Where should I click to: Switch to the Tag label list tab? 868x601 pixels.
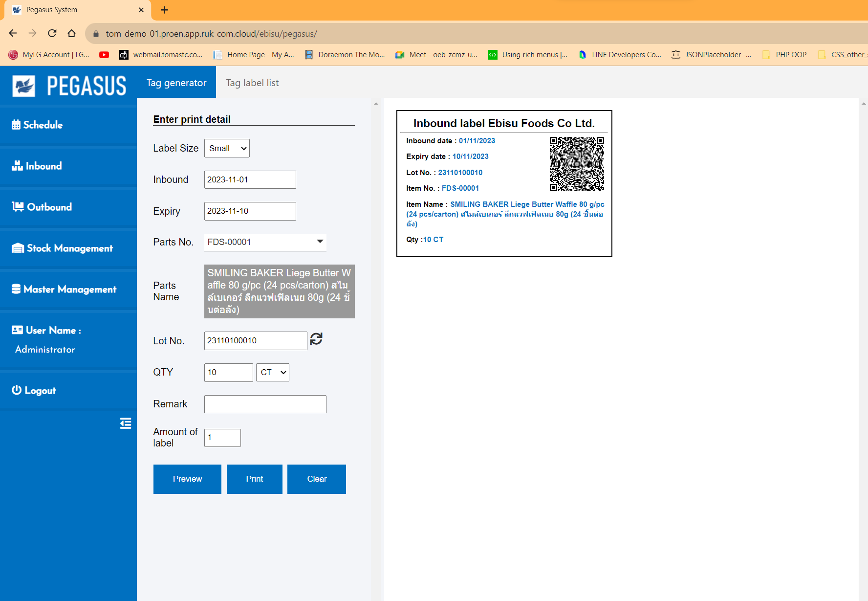click(252, 83)
